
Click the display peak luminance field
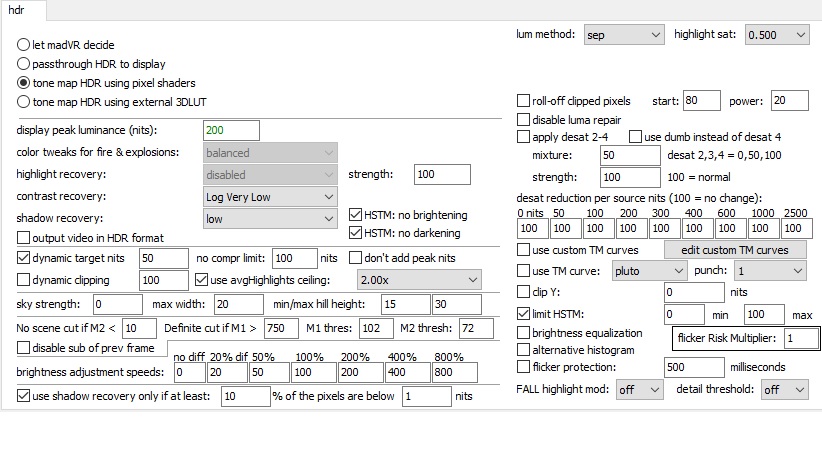(x=231, y=131)
